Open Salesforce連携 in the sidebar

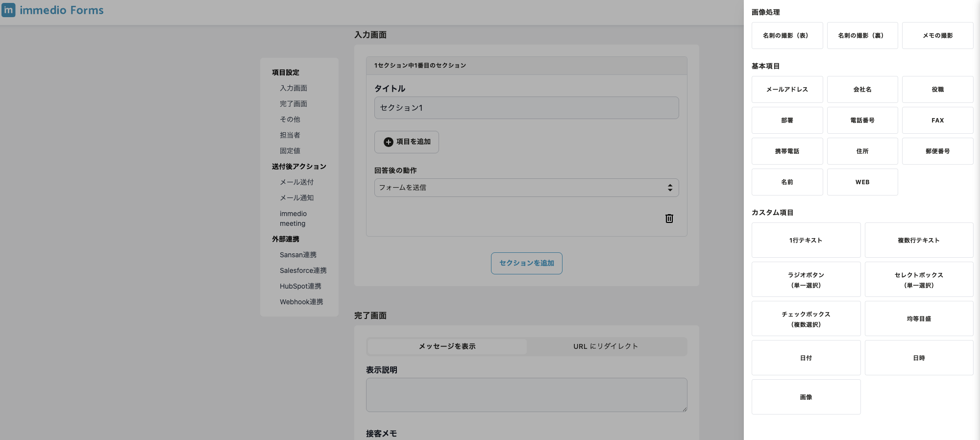[x=303, y=270]
